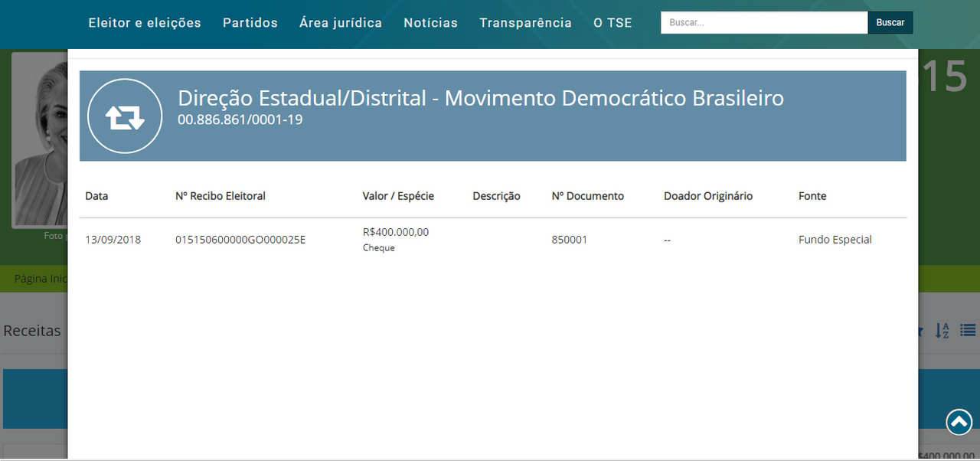Click the Buscar search button
The image size is (980, 461).
pyautogui.click(x=890, y=22)
